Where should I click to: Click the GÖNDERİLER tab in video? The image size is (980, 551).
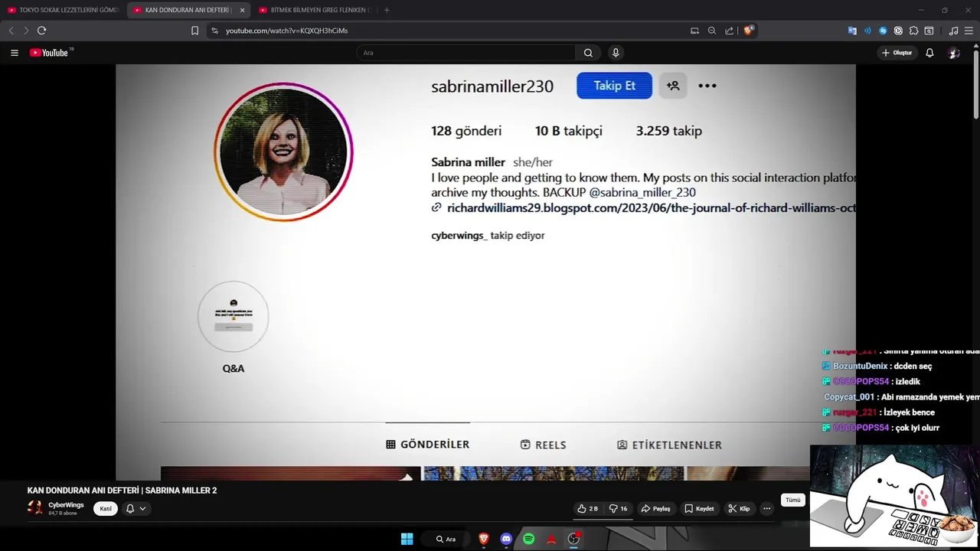[428, 445]
